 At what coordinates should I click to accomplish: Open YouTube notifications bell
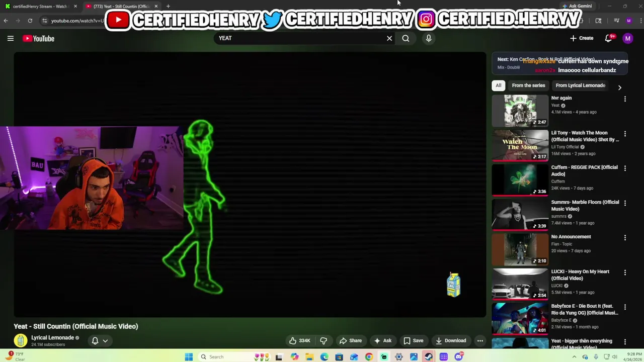pos(609,38)
